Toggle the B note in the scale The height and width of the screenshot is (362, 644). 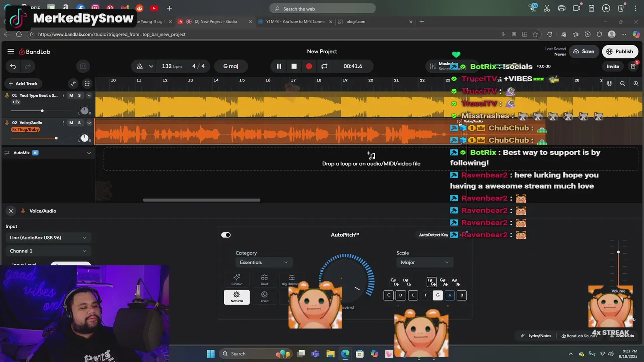tap(462, 295)
